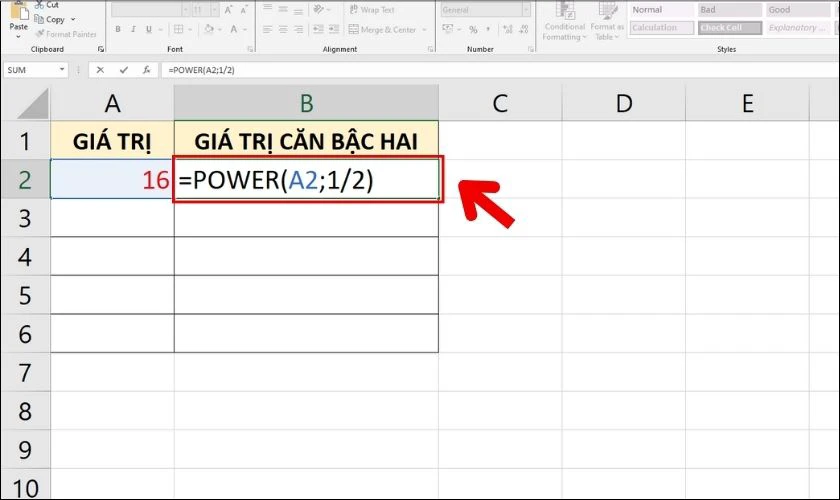Decrease font size with the small A
The image size is (840, 500).
pyautogui.click(x=244, y=10)
